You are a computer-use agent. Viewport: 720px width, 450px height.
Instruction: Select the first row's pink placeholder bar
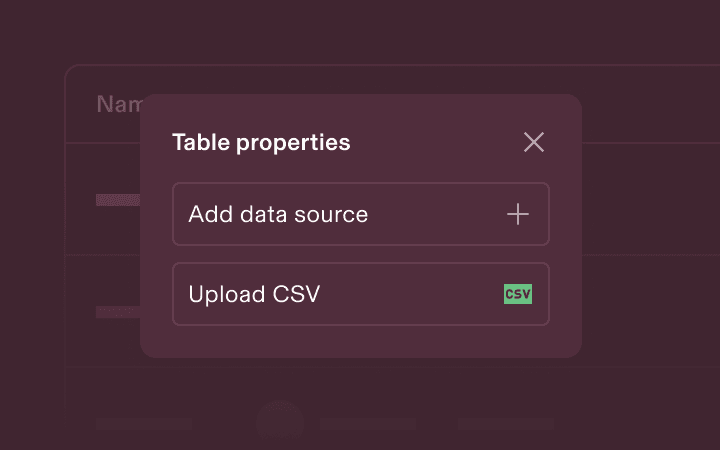pos(117,200)
